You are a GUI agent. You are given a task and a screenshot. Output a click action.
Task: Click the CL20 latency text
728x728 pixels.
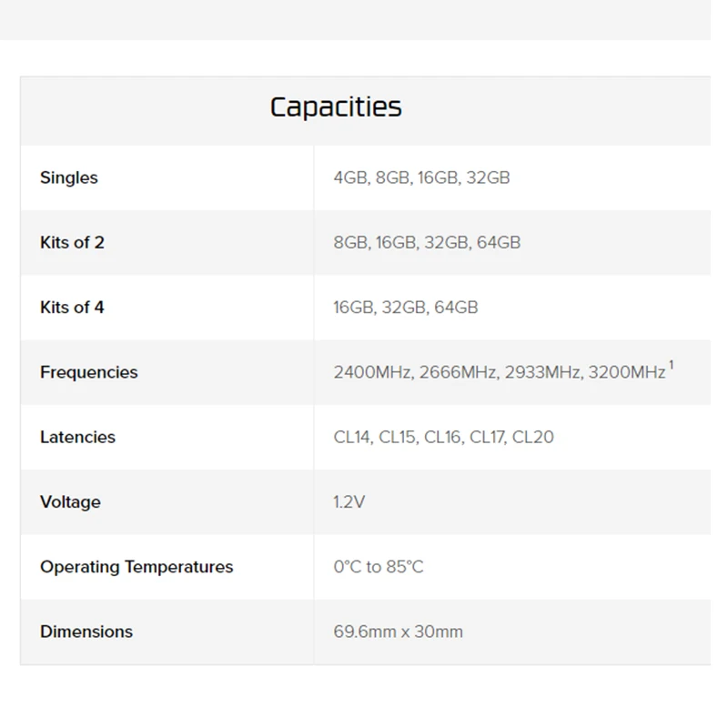[532, 437]
